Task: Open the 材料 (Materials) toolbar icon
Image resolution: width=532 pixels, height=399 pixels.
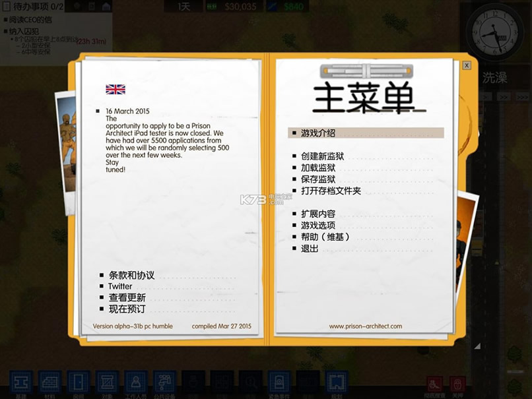Action: [x=50, y=383]
